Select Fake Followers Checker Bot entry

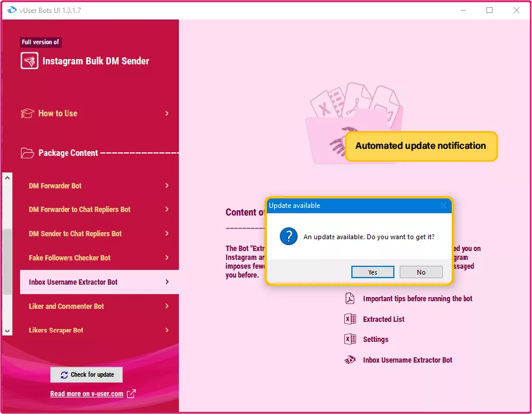[x=99, y=257]
